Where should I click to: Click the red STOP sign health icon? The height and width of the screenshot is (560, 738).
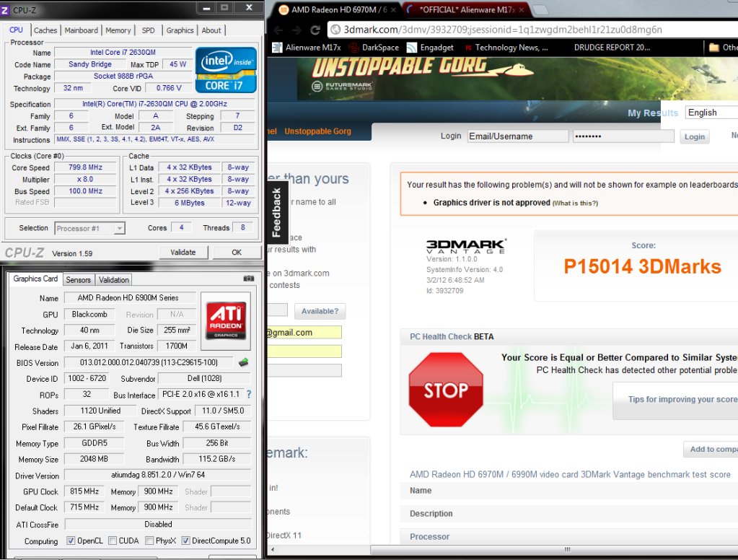[446, 390]
